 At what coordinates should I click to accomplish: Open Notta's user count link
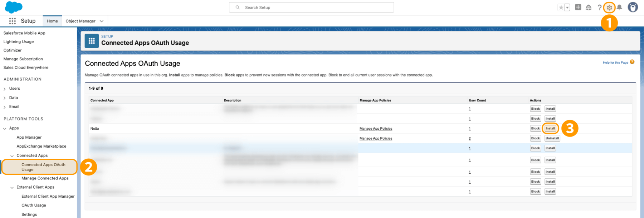click(470, 129)
